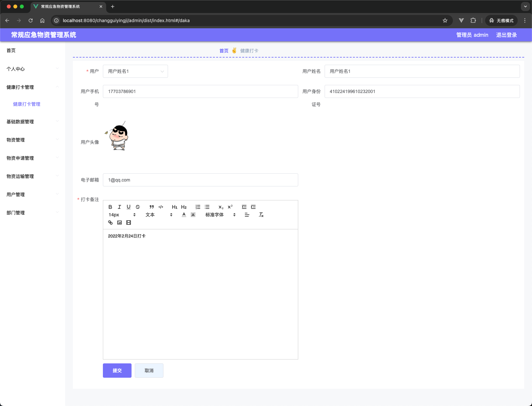Open the 文本 paragraph style dropdown
The height and width of the screenshot is (406, 532).
159,215
